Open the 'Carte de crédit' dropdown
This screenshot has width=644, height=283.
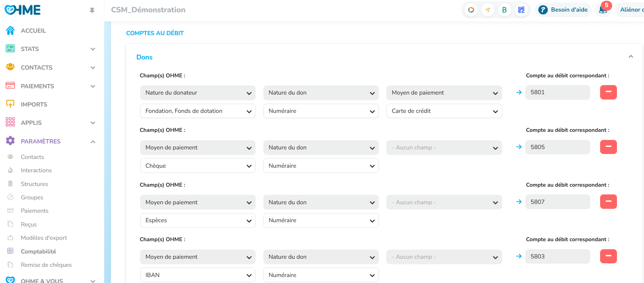click(444, 111)
